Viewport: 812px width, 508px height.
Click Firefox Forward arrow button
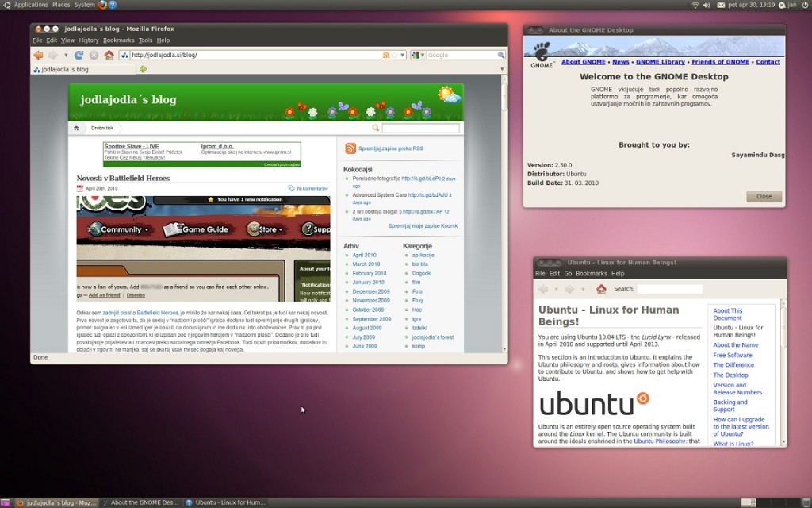[x=53, y=55]
